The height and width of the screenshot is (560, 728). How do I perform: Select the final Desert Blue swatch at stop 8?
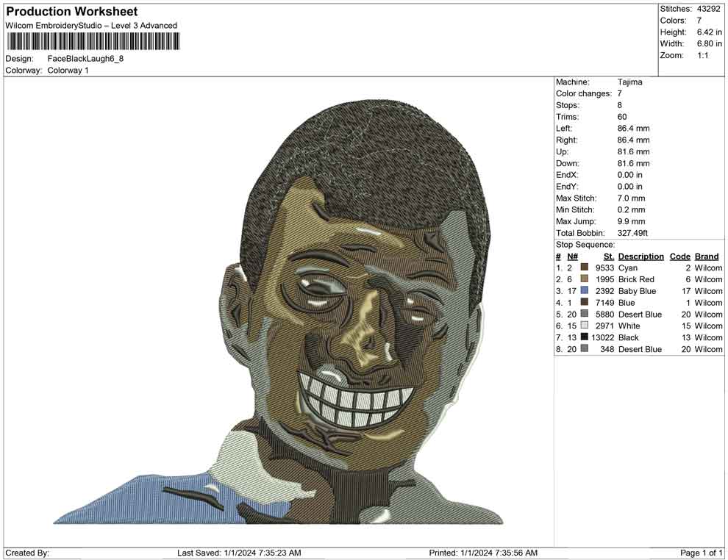pos(585,349)
